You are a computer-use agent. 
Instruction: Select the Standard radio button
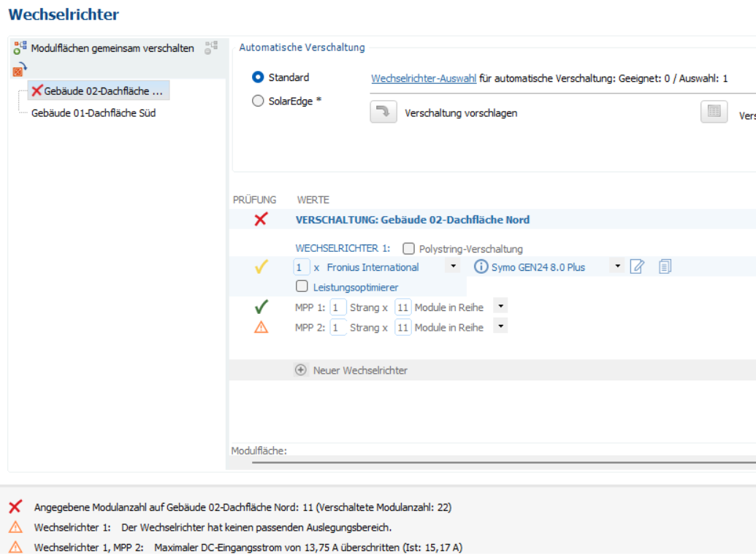click(258, 77)
